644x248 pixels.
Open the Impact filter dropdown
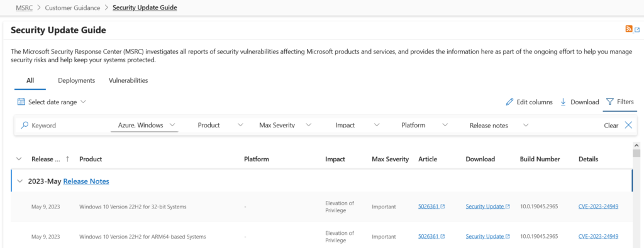pyautogui.click(x=357, y=125)
